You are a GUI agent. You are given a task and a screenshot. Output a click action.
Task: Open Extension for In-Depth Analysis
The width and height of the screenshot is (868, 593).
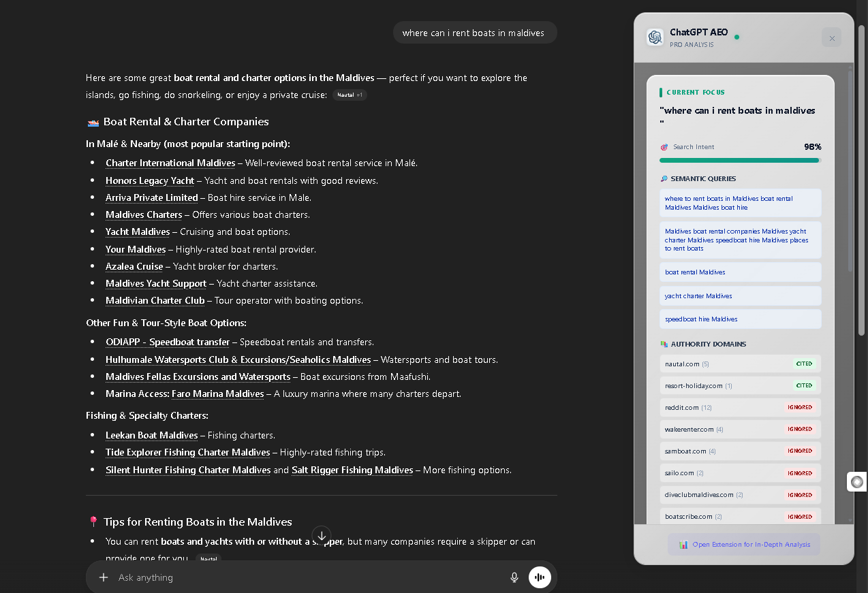(744, 545)
